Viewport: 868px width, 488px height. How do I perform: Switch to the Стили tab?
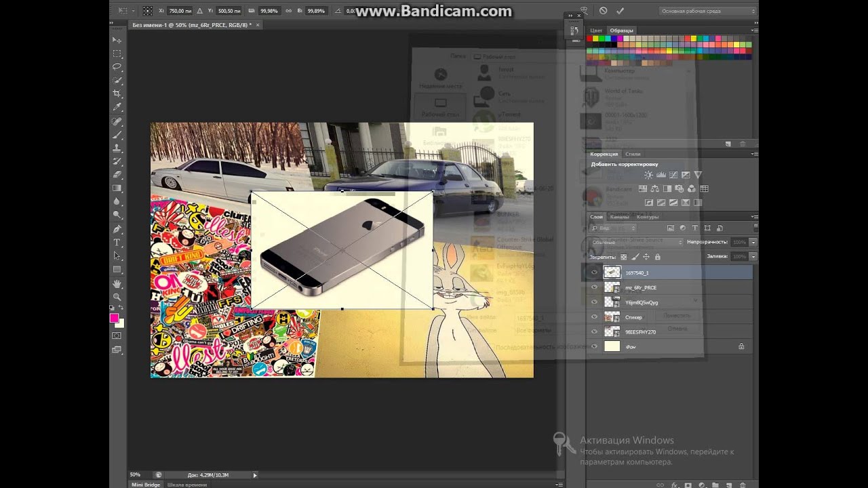coord(632,154)
